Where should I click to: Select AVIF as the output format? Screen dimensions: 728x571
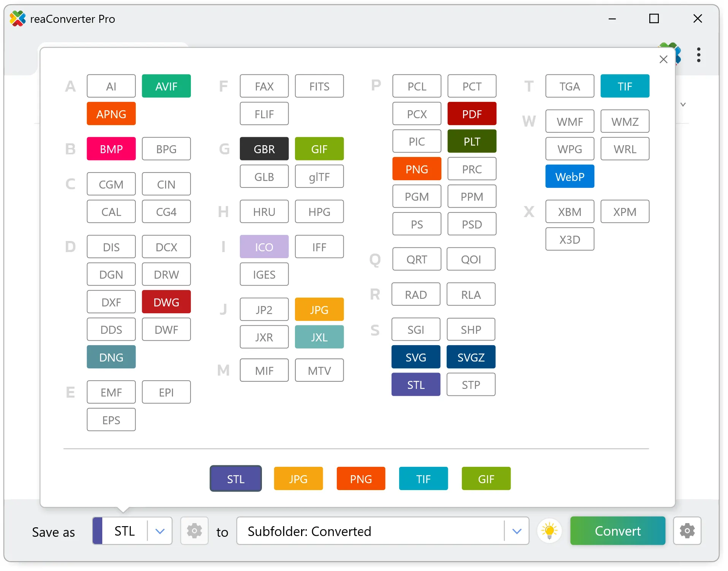coord(166,86)
